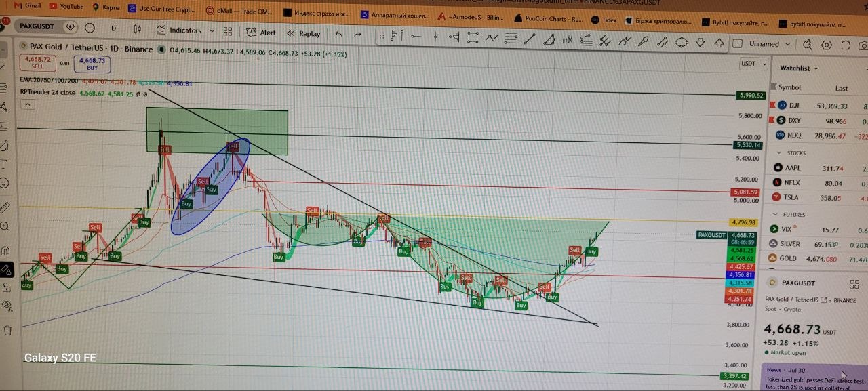Click the 5,990.52 horizontal line price label
Screen dimensions: 868x391
point(750,96)
